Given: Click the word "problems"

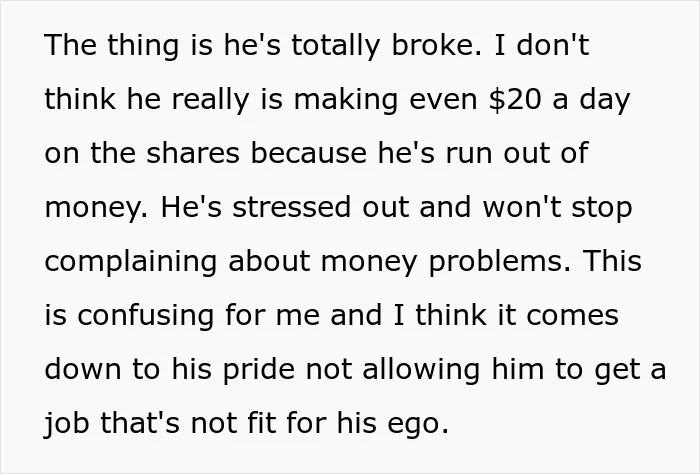Looking at the screenshot, I should click(x=496, y=261).
